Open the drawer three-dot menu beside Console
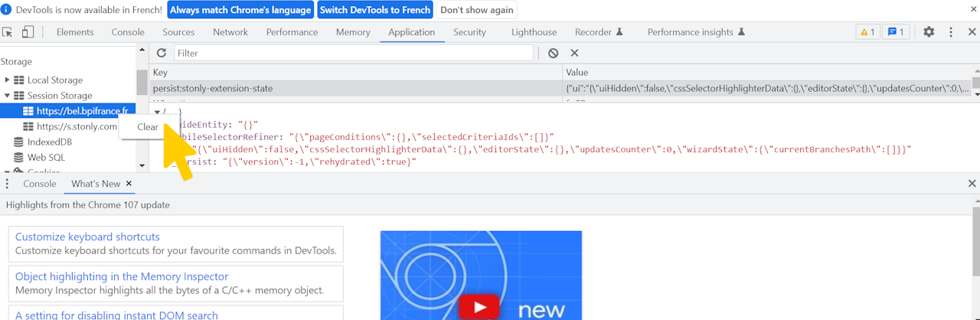This screenshot has width=980, height=320. 8,184
